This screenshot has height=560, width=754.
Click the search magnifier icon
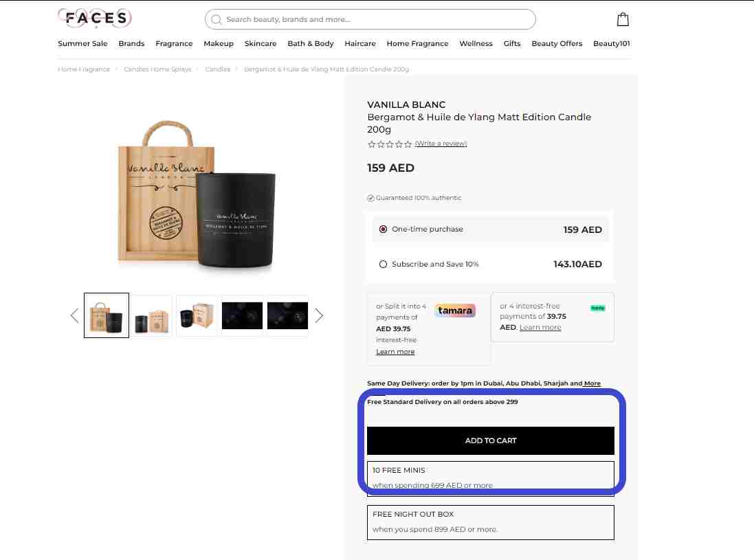pos(216,19)
